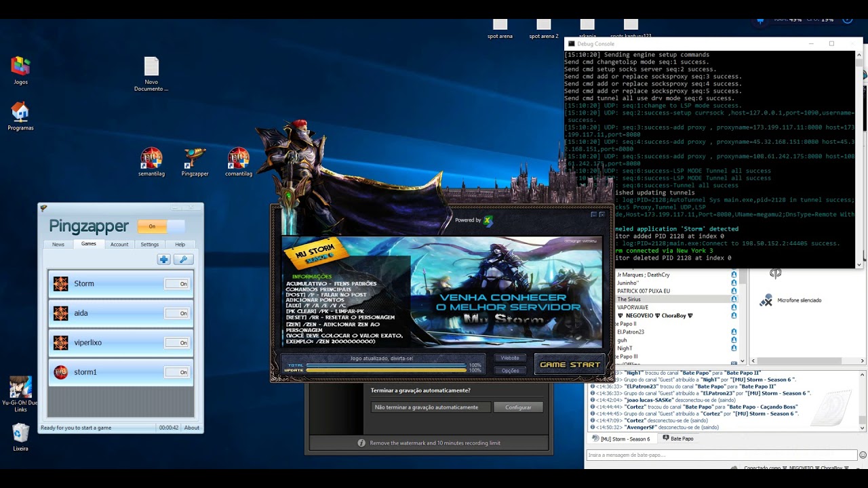The width and height of the screenshot is (868, 488).
Task: Toggle the On switch for viperlixo
Action: point(176,343)
